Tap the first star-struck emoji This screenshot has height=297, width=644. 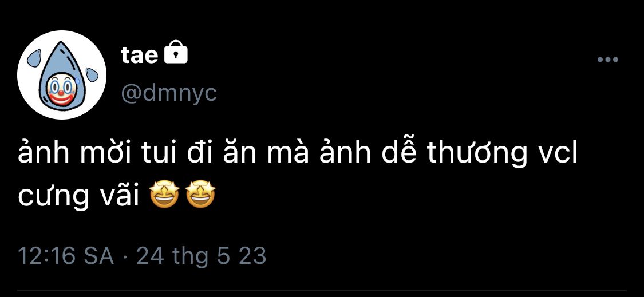pyautogui.click(x=164, y=196)
